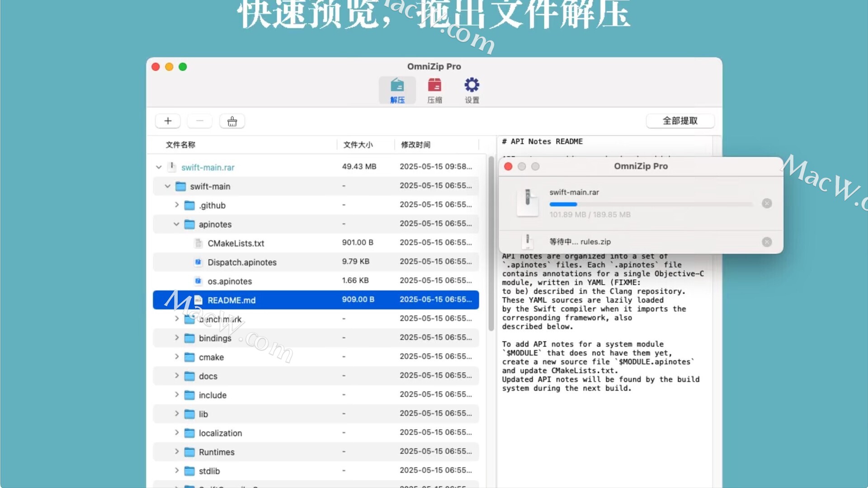Select the README.md file name
The width and height of the screenshot is (868, 488).
tap(231, 300)
